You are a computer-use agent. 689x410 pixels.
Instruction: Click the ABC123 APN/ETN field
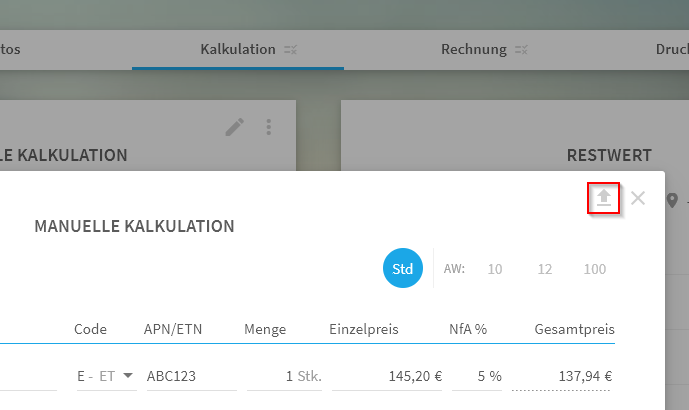click(192, 376)
